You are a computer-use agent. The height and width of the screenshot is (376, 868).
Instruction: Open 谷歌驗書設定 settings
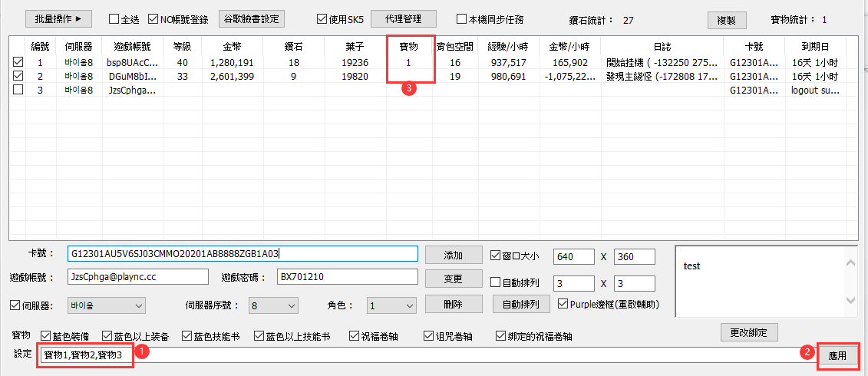click(x=252, y=18)
